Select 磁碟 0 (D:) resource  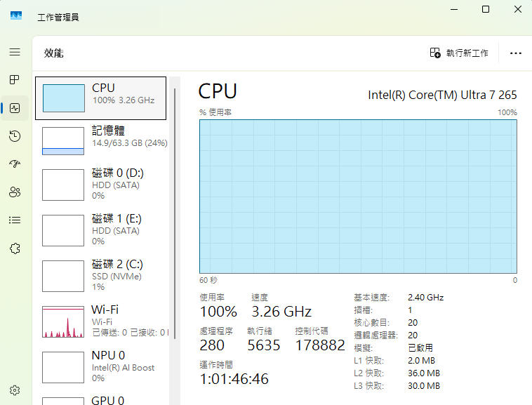click(x=102, y=184)
